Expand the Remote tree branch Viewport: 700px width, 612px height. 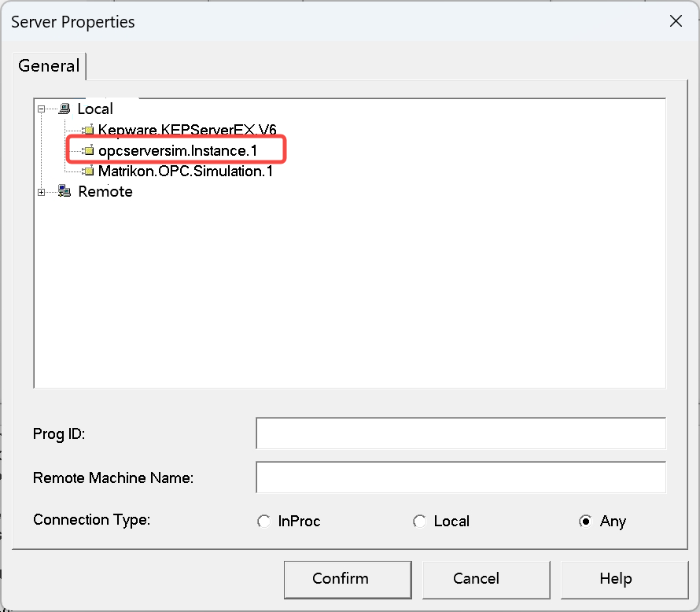(42, 191)
